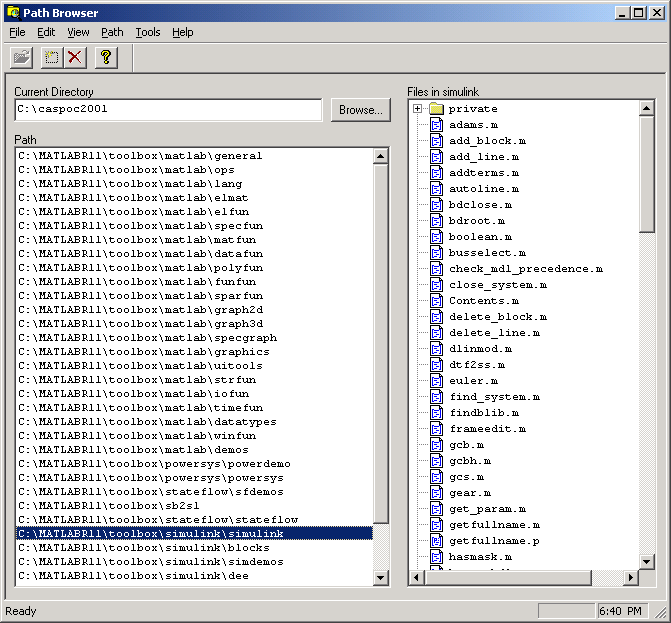Click the bdclose.m file icon
671x623 pixels.
(436, 205)
